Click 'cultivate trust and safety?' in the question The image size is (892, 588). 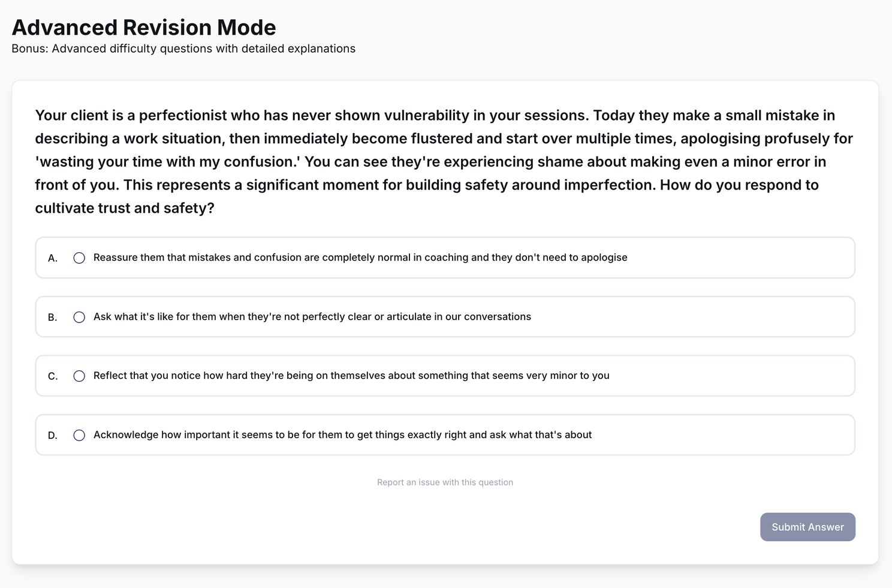tap(125, 208)
